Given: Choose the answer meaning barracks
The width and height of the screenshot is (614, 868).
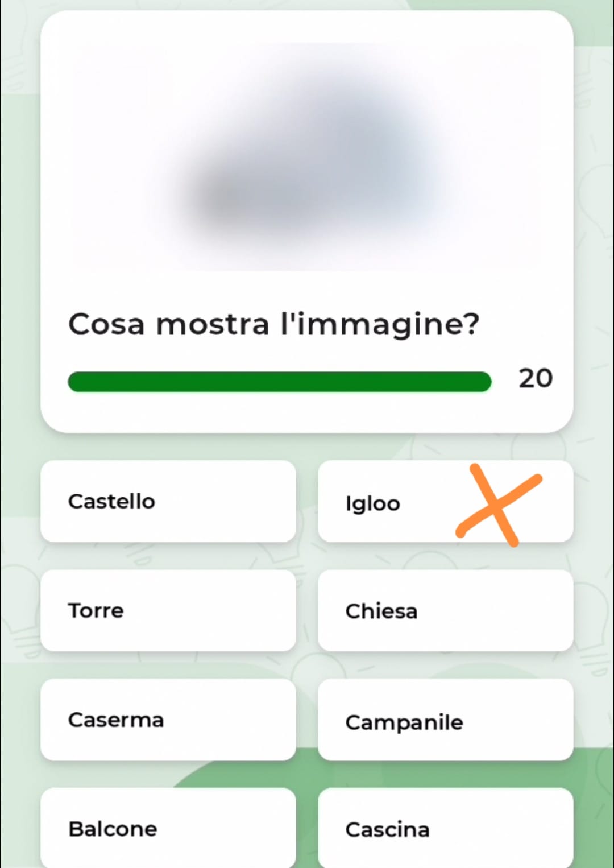Looking at the screenshot, I should tap(168, 720).
